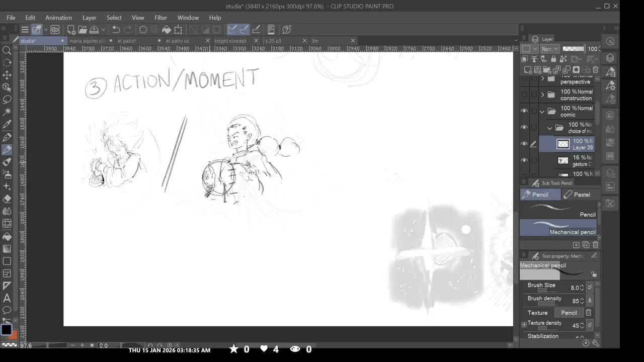Open Brush Size dynamics dropdown button

(590, 287)
